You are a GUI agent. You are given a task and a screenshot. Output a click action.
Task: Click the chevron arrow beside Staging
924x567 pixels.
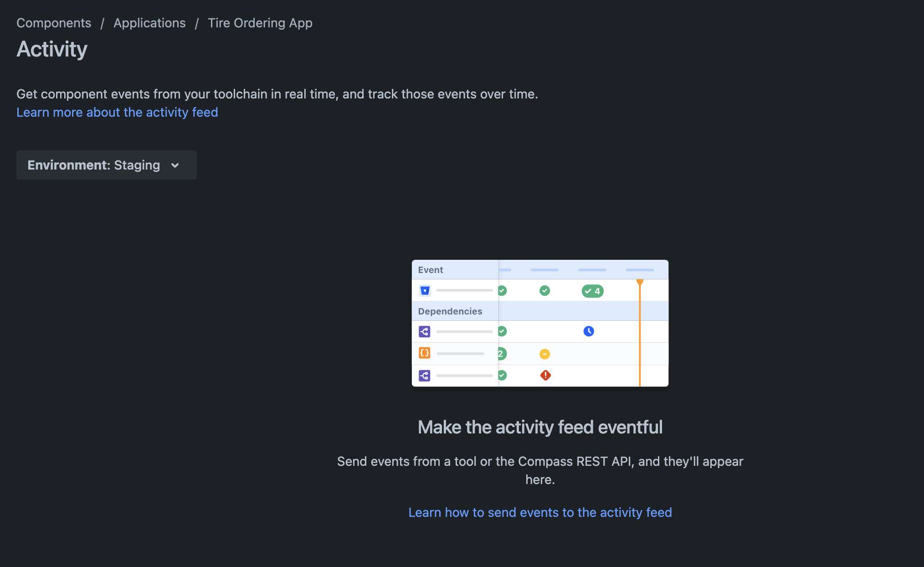pyautogui.click(x=175, y=165)
